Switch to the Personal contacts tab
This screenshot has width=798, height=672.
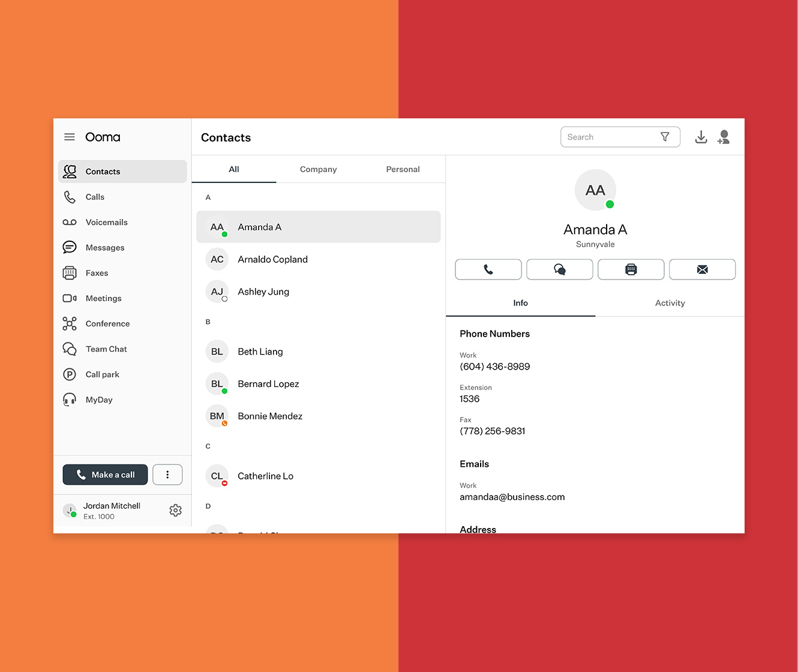(x=403, y=169)
